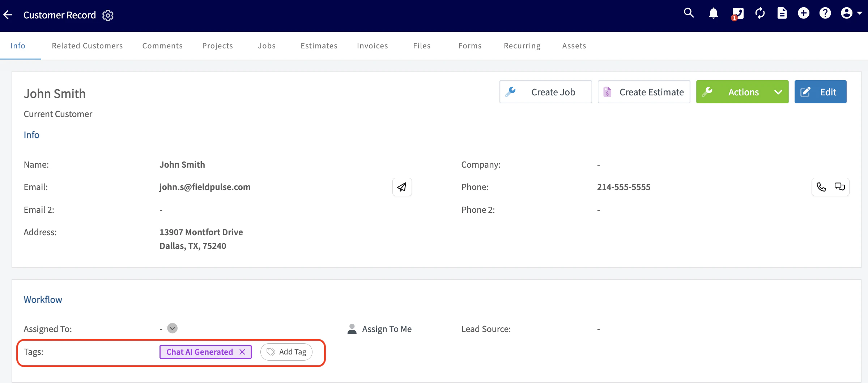Image resolution: width=868 pixels, height=383 pixels.
Task: Open the Comments tab
Action: point(162,46)
